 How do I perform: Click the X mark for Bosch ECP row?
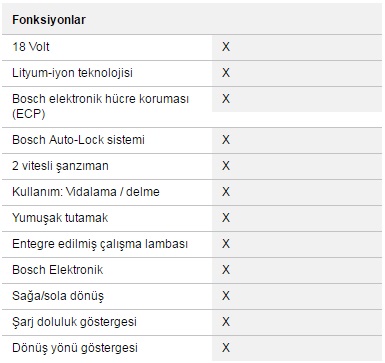[226, 99]
